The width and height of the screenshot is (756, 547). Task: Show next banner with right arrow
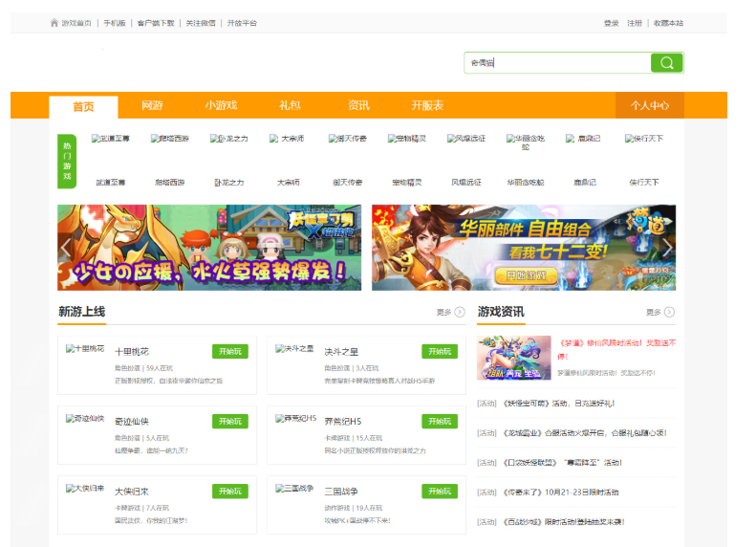pyautogui.click(x=667, y=248)
